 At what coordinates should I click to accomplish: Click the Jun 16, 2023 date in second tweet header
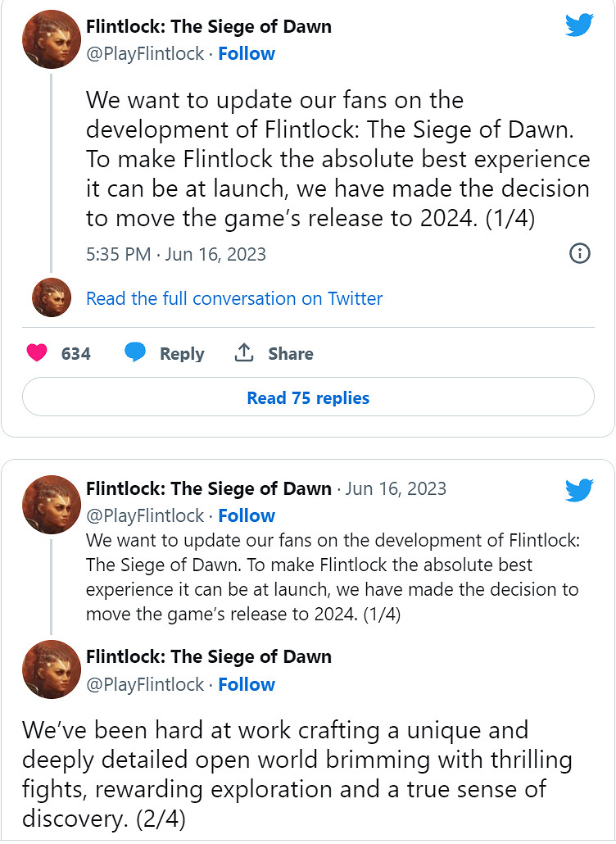coord(396,489)
